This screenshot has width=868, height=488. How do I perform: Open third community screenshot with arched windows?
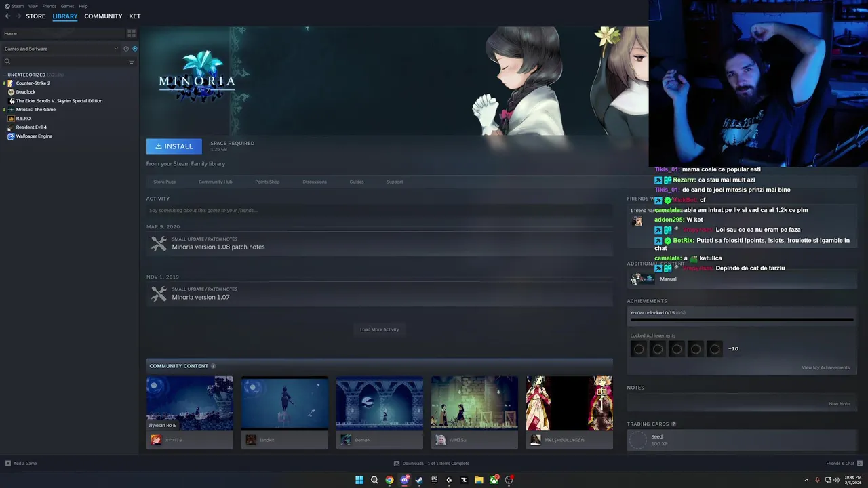[380, 403]
